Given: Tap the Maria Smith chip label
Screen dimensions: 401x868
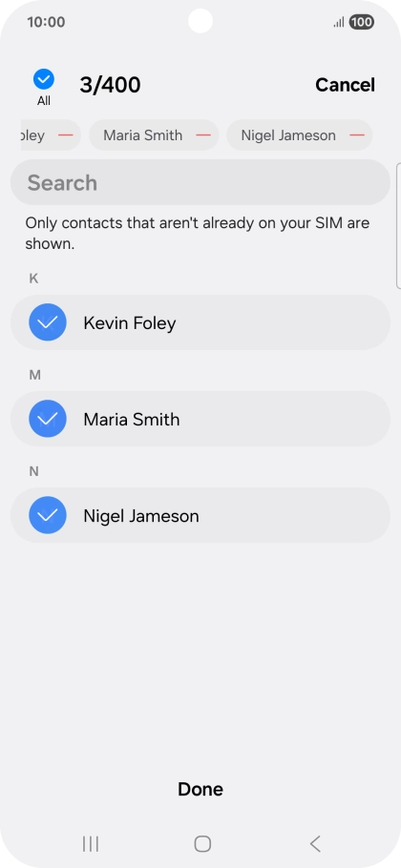Looking at the screenshot, I should [143, 135].
